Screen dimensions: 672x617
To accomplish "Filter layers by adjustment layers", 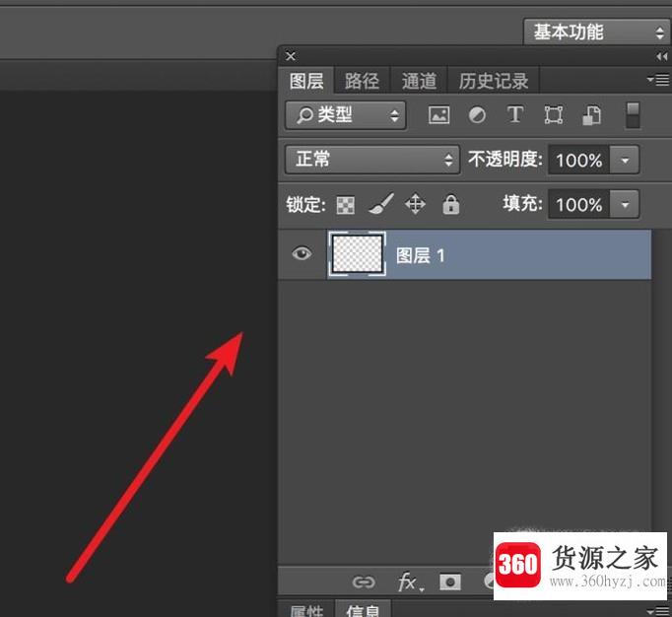I will tap(477, 115).
